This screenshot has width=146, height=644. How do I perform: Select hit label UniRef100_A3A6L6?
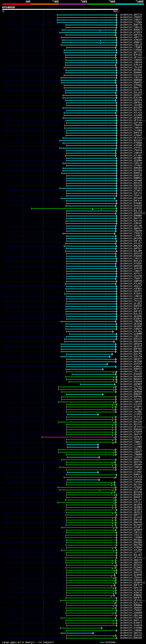(131, 366)
